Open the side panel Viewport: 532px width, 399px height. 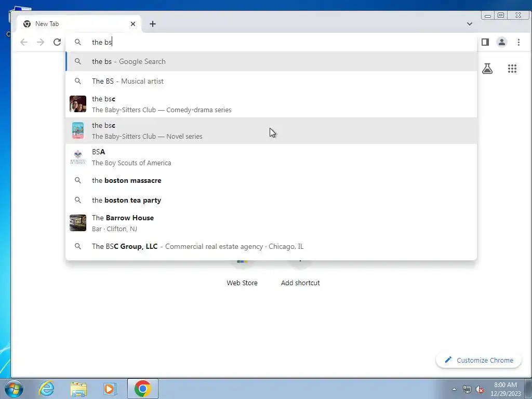(485, 42)
